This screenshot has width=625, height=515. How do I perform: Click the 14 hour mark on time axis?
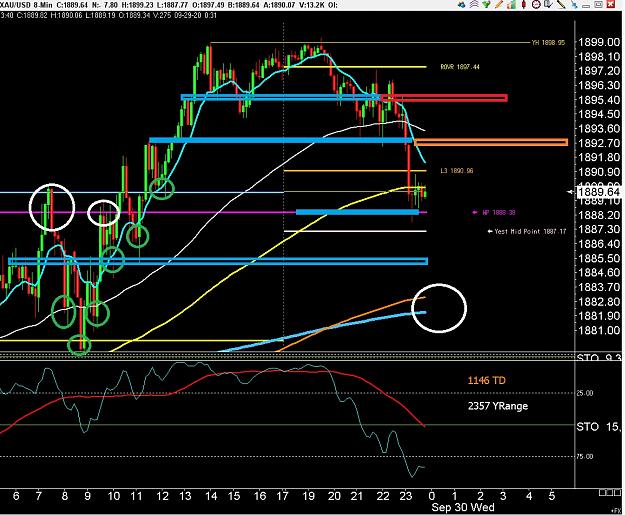(211, 496)
